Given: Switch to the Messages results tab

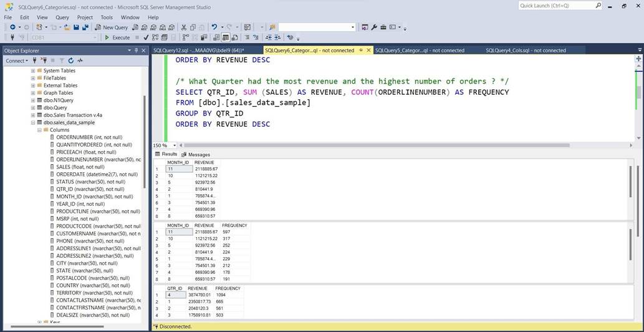Looking at the screenshot, I should (196, 154).
